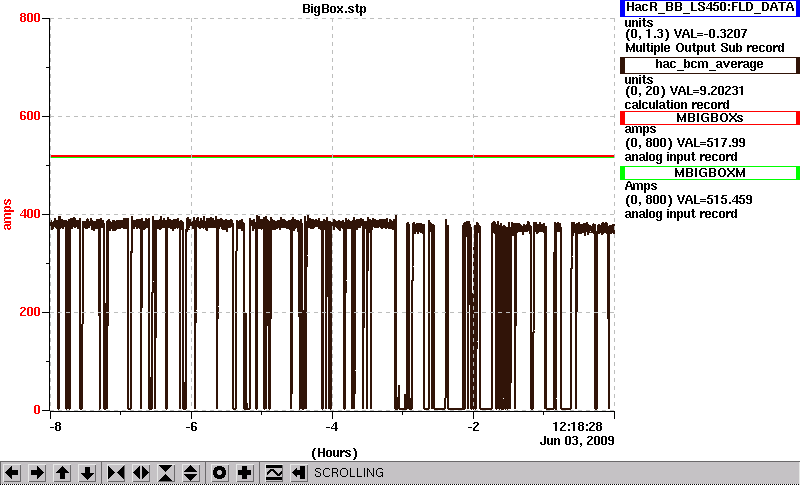Select the HacR_BB_LS450:FLD_DATA curve legend
The image size is (800, 485).
point(710,8)
